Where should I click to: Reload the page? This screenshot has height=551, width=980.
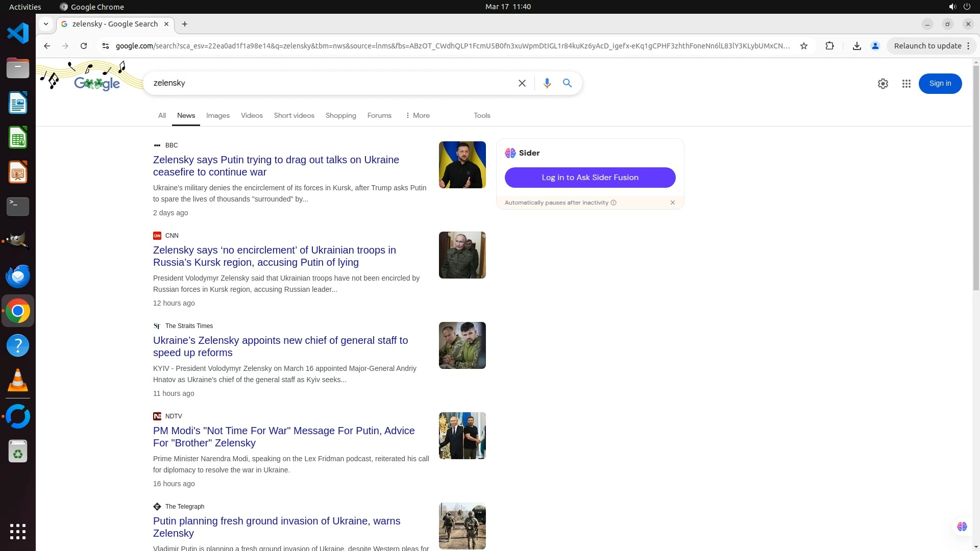click(x=84, y=46)
